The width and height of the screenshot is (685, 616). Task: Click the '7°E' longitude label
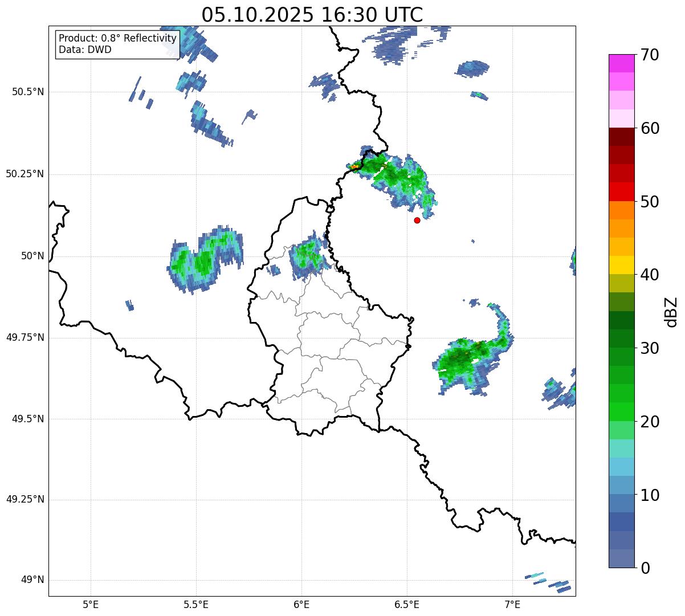coord(512,605)
